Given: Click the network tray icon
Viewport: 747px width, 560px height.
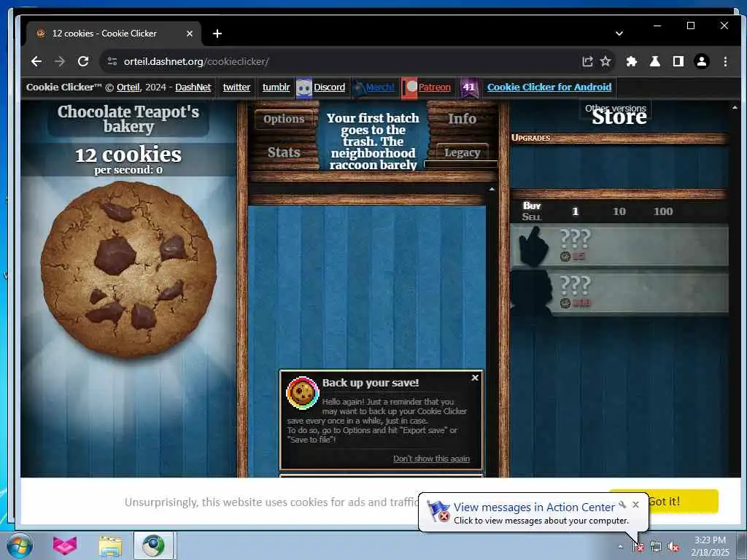Looking at the screenshot, I should (x=656, y=547).
